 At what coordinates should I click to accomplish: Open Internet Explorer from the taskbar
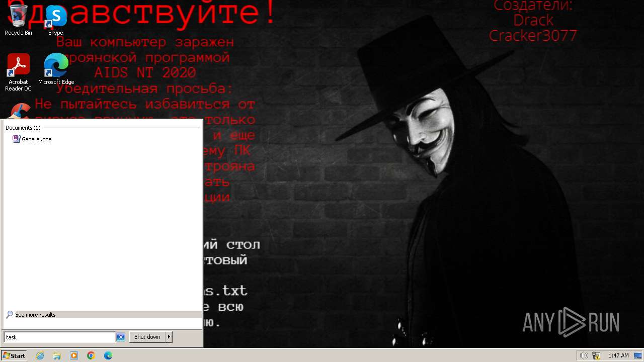[40, 355]
